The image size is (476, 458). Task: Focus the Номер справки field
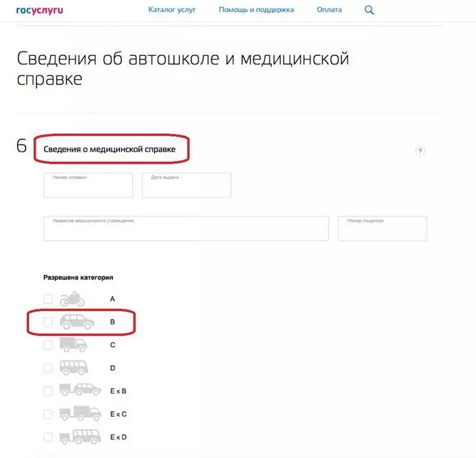[88, 185]
